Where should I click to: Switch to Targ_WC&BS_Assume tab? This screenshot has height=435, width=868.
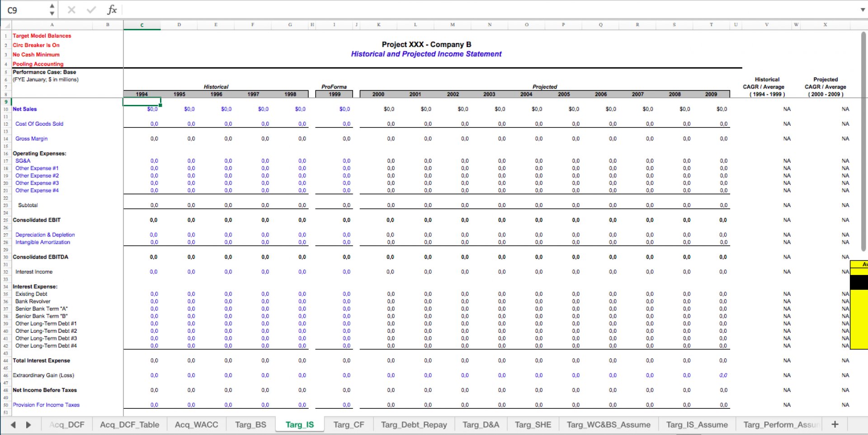point(609,425)
